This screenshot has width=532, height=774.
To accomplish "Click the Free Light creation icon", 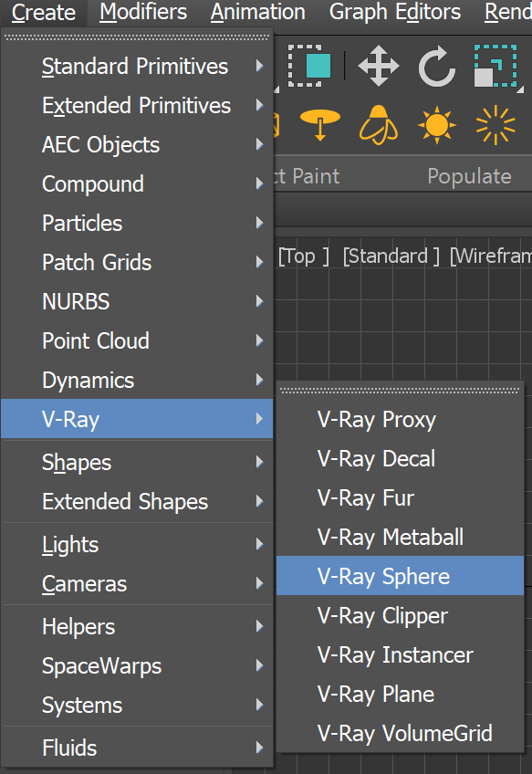I will pos(379,126).
